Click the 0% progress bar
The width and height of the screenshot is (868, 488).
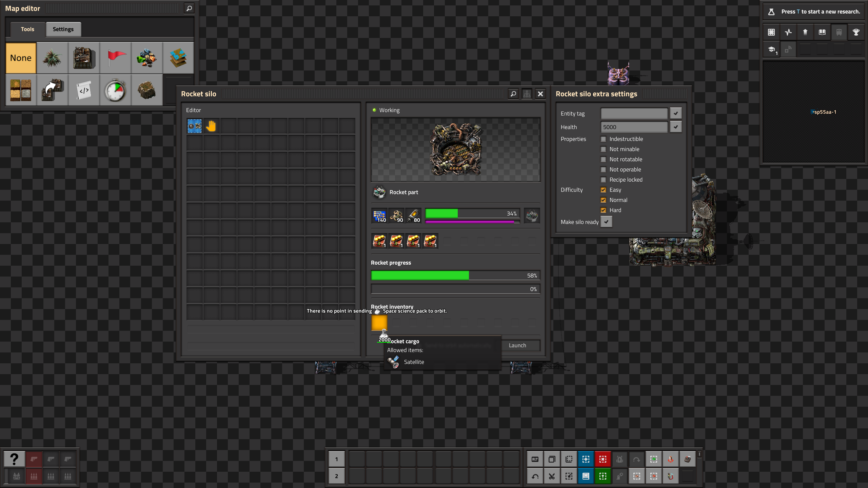click(455, 289)
